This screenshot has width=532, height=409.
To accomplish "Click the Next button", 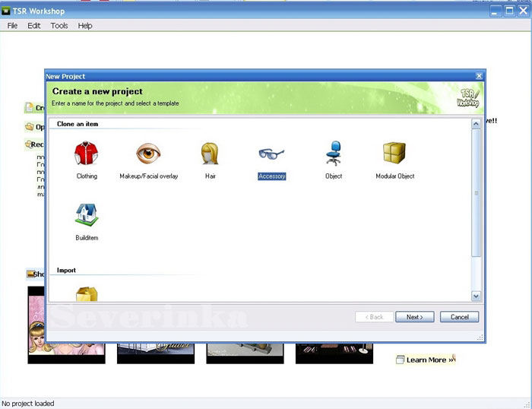I will click(x=414, y=317).
